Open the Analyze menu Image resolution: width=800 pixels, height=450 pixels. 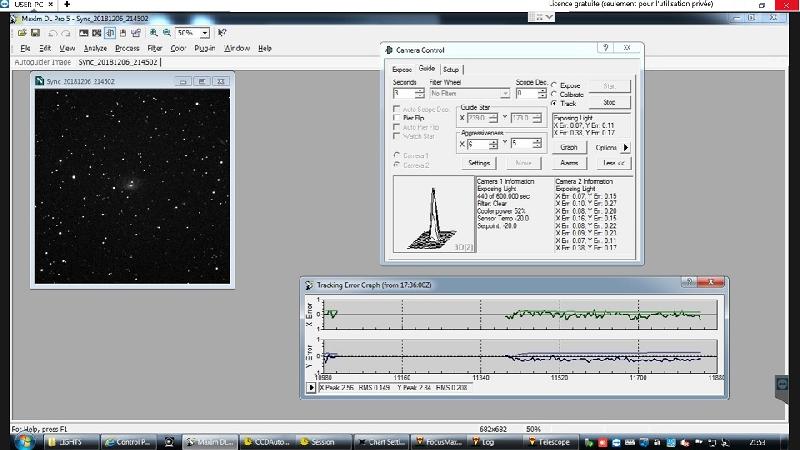click(x=95, y=48)
